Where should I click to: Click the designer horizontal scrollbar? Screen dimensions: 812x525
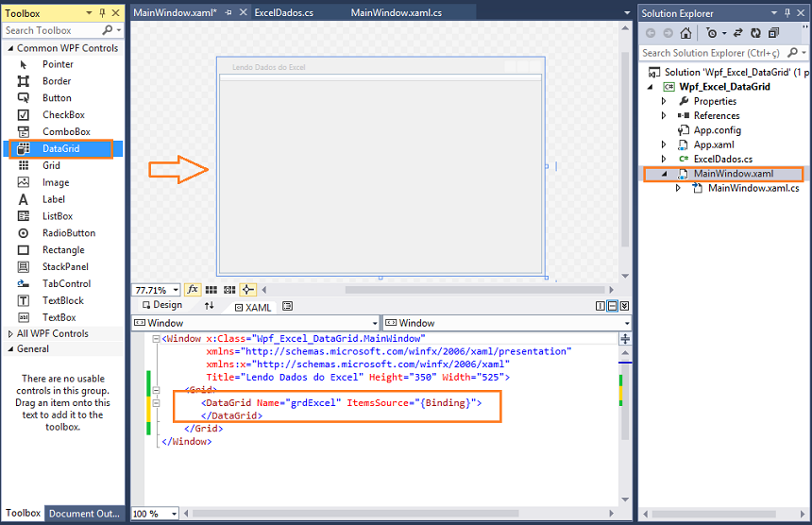tap(475, 290)
